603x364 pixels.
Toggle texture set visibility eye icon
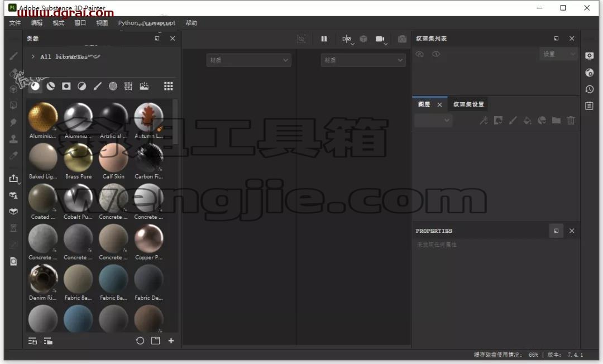pos(435,54)
